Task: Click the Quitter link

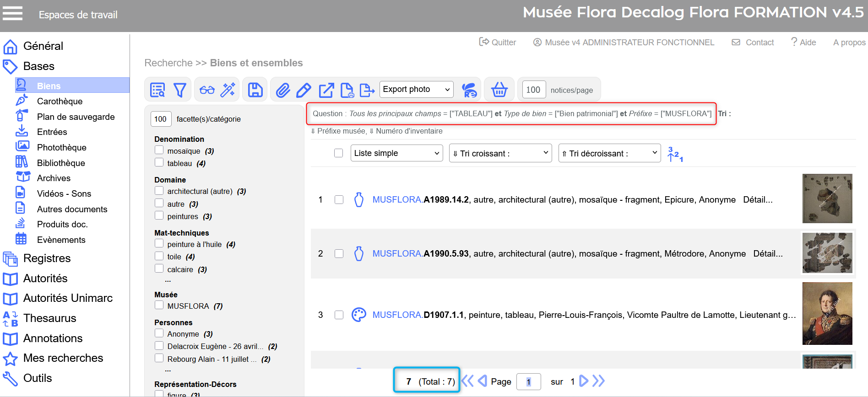Action: [x=498, y=43]
